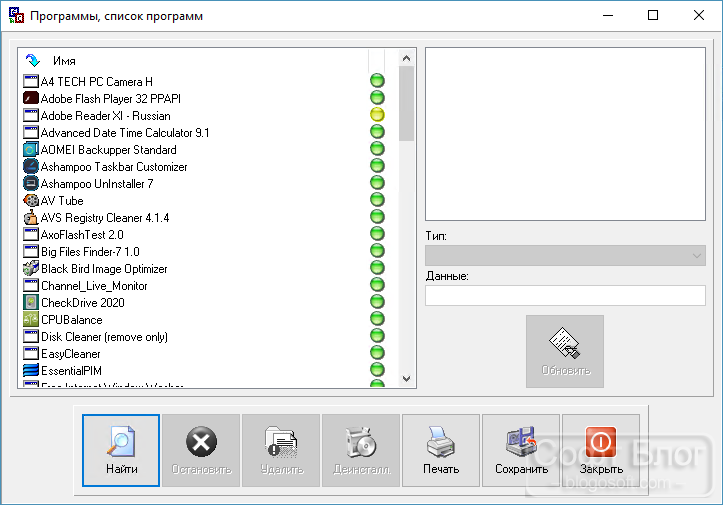Click the empty details pane on the right
The width and height of the screenshot is (723, 505).
click(565, 134)
